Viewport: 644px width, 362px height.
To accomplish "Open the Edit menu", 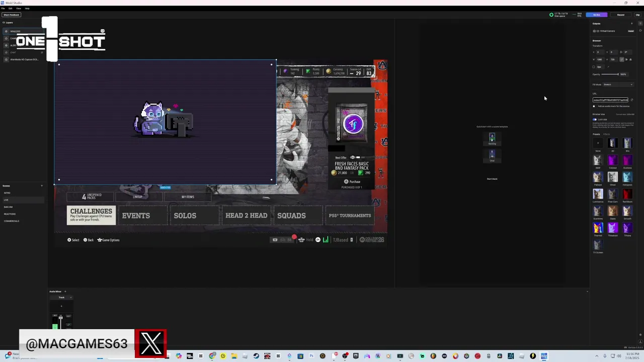I will click(10, 9).
